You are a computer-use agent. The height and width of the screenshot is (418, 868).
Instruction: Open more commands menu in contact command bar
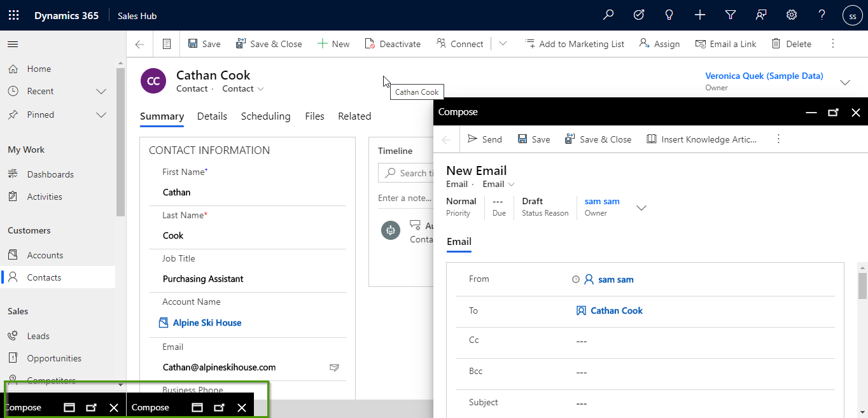(833, 44)
